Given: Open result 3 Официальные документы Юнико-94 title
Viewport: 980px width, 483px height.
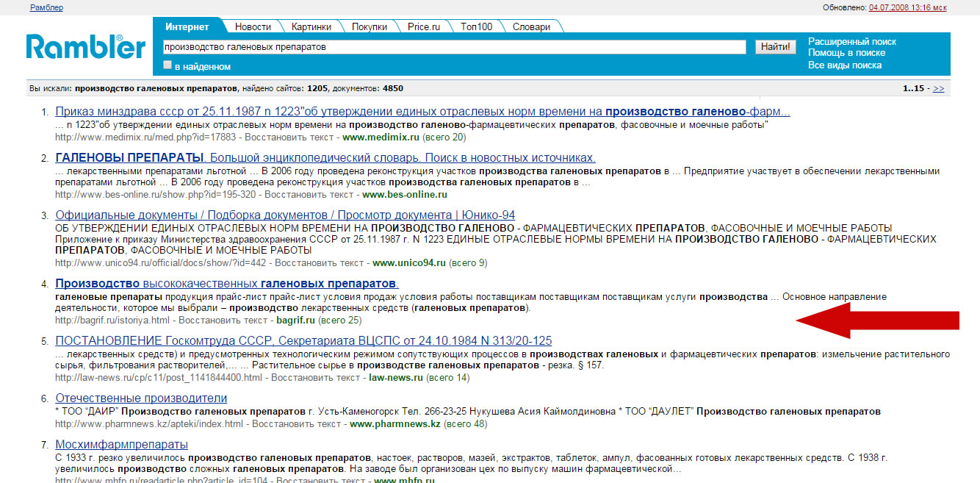Looking at the screenshot, I should tap(285, 215).
